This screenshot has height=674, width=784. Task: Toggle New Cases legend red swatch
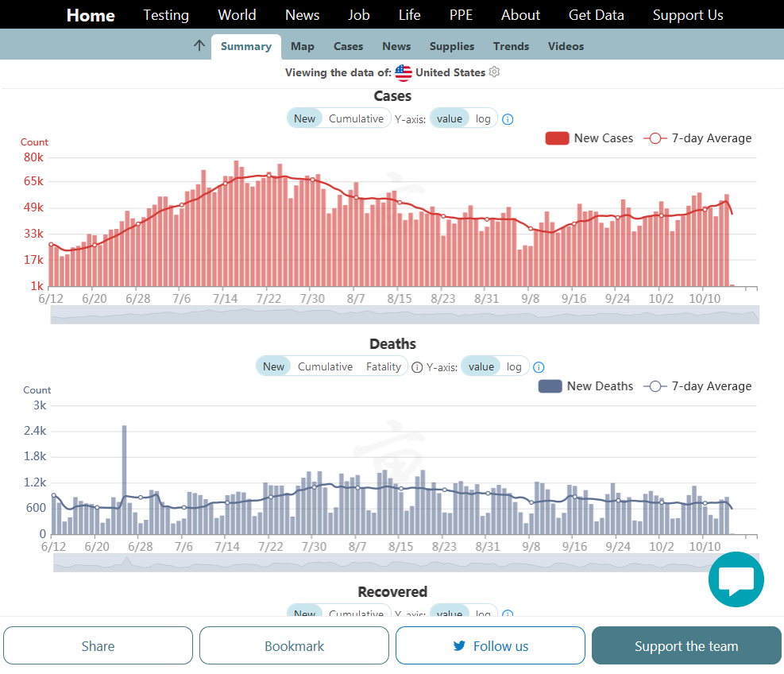(557, 138)
